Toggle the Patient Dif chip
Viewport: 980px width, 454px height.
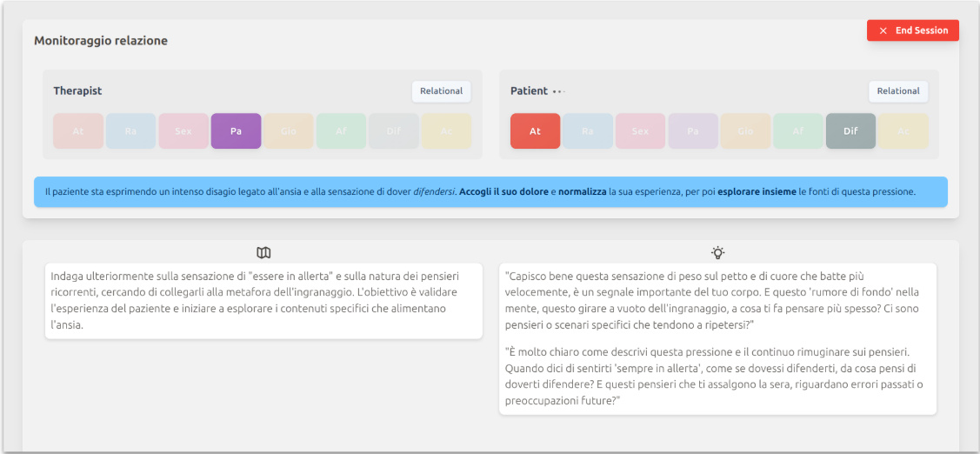[x=850, y=131]
